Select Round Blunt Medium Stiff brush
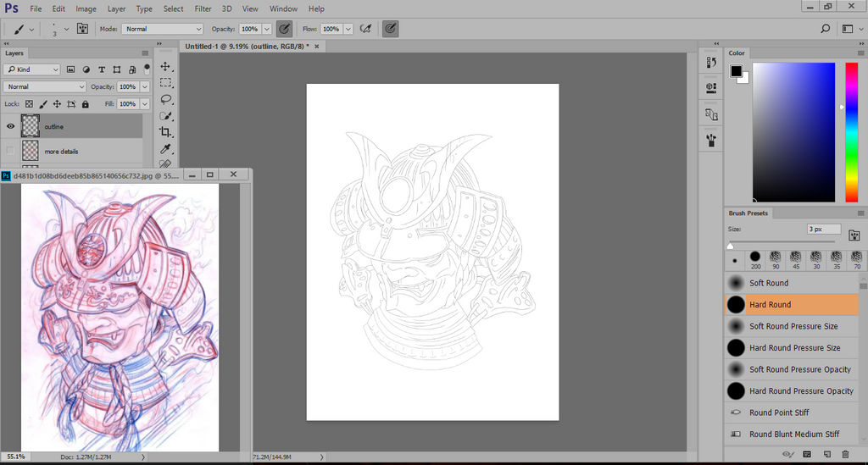This screenshot has width=868, height=465. 792,434
